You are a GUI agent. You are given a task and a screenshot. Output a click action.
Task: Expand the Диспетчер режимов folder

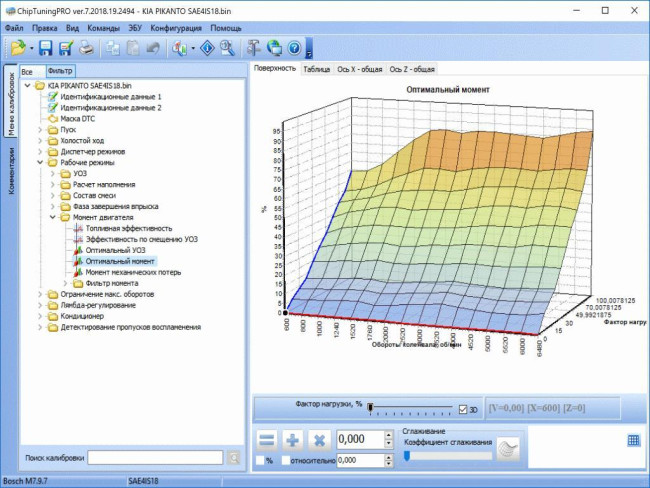point(40,152)
